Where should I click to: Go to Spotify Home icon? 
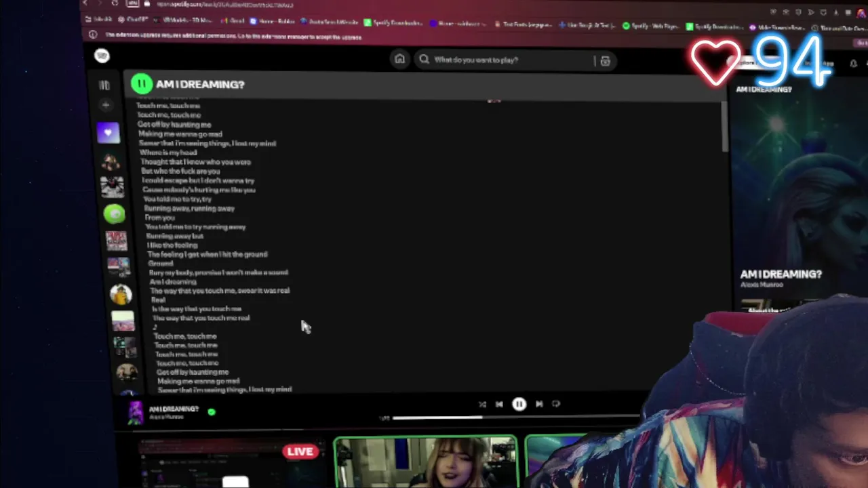(399, 59)
